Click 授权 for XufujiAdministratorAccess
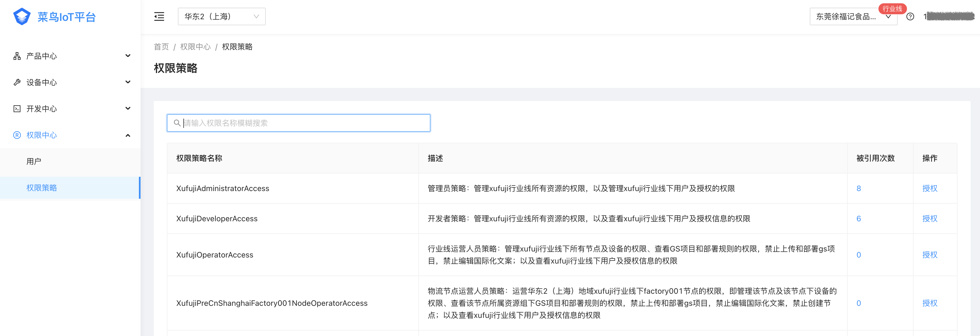This screenshot has width=980, height=336. [929, 188]
